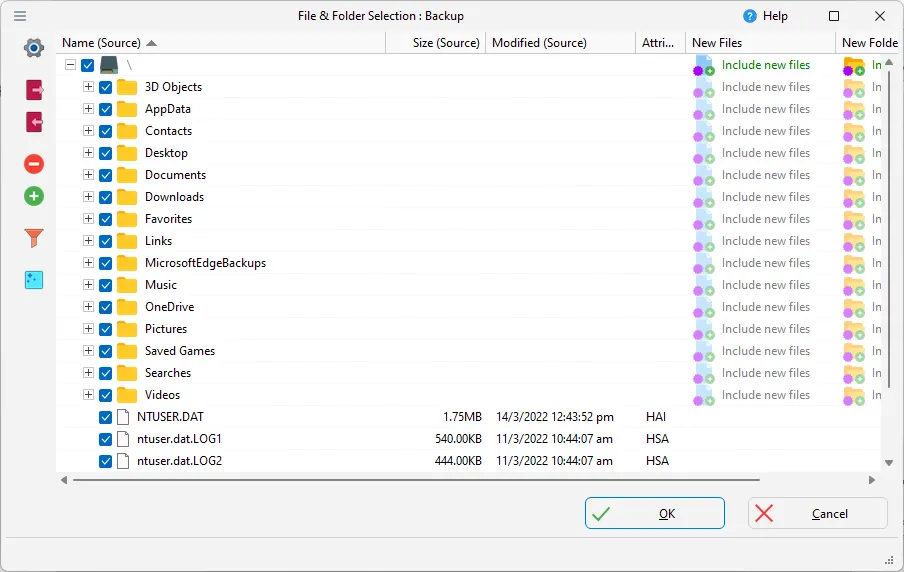Click the green plus circle icon

[x=34, y=196]
